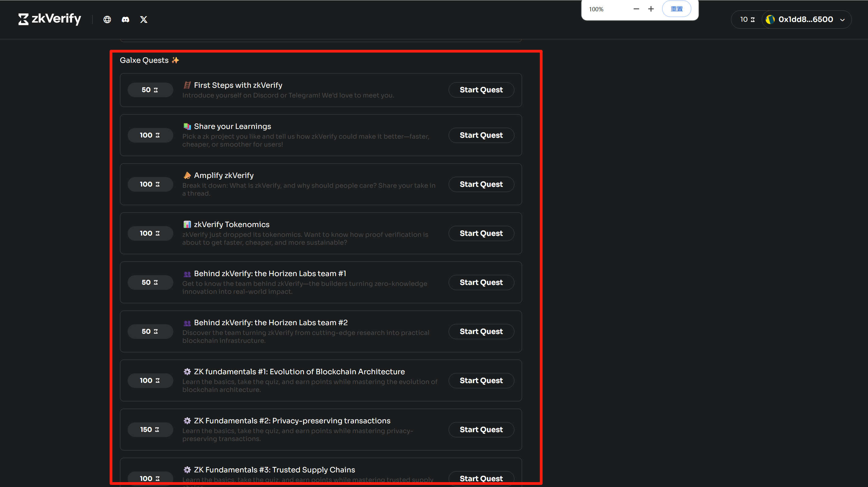This screenshot has height=487, width=868.
Task: Start Quest for ZK Fundamentals #3
Action: click(x=481, y=478)
